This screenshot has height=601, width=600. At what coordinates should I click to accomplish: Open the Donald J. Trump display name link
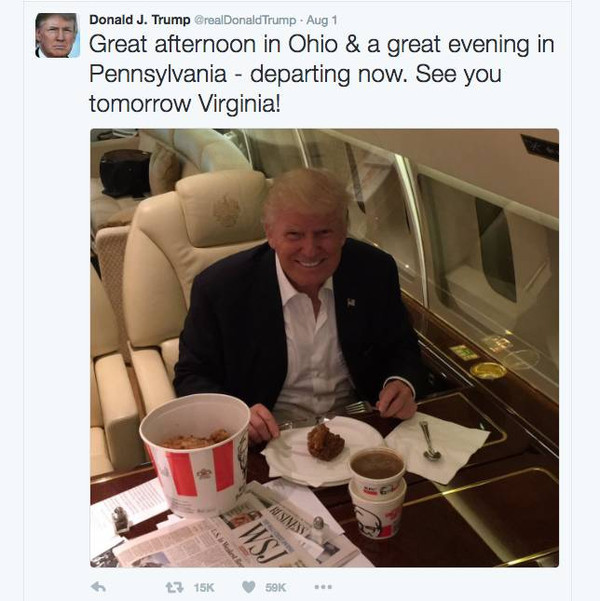[x=140, y=20]
